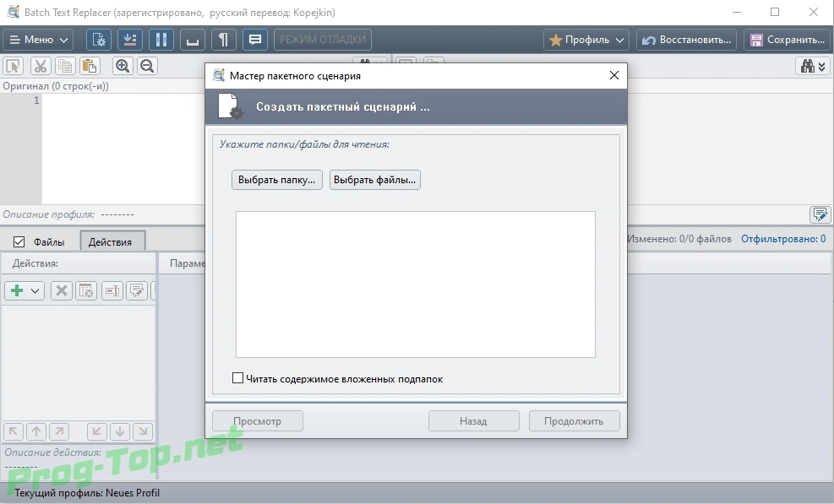This screenshot has width=834, height=504.
Task: Click the Текущий профиль: Neues Profil status
Action: 87,493
